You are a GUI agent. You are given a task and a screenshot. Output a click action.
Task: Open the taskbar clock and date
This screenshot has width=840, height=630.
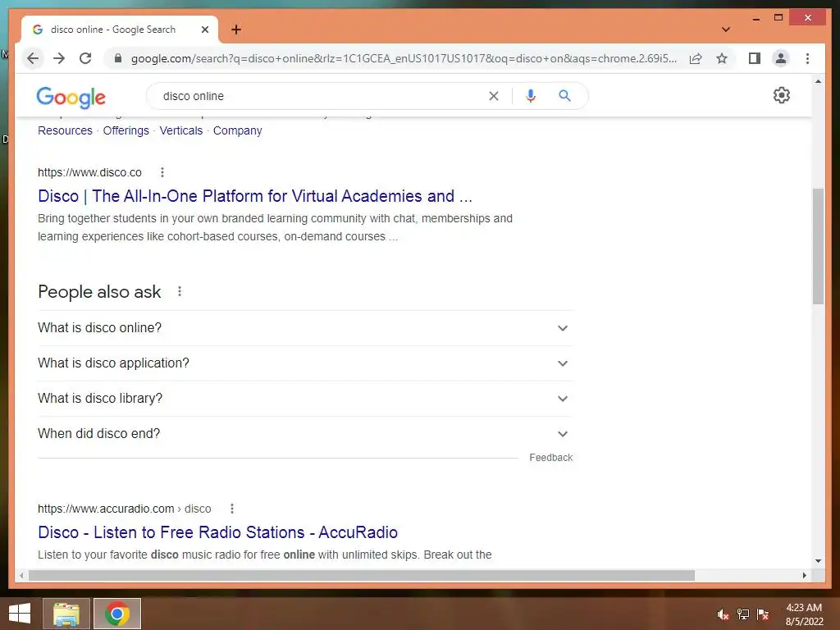[804, 614]
